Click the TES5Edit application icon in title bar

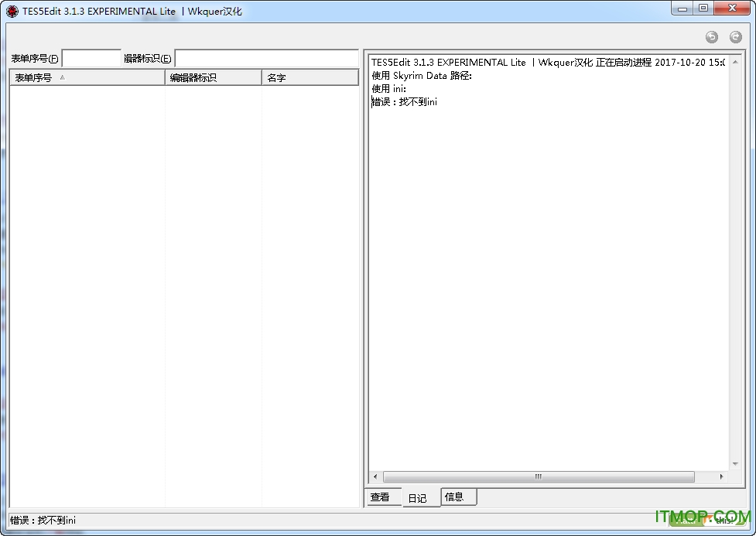pyautogui.click(x=12, y=11)
